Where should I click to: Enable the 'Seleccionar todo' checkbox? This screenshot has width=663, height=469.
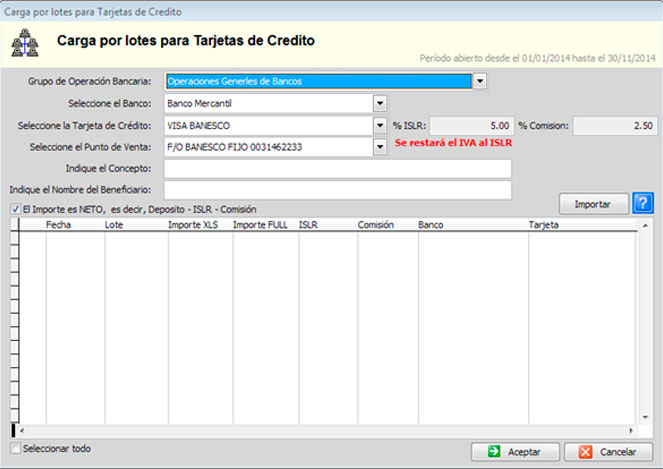[15, 448]
